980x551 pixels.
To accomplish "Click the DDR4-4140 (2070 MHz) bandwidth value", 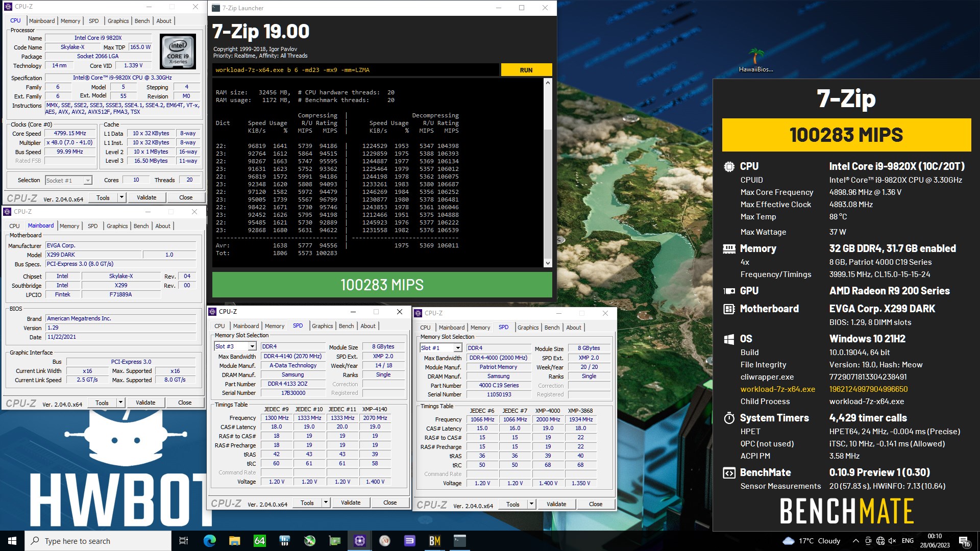I will 292,356.
